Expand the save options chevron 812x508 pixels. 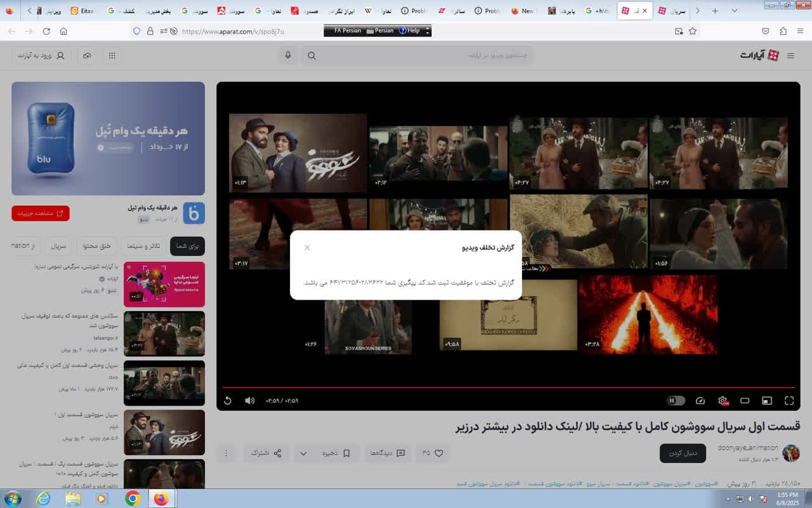pos(303,453)
